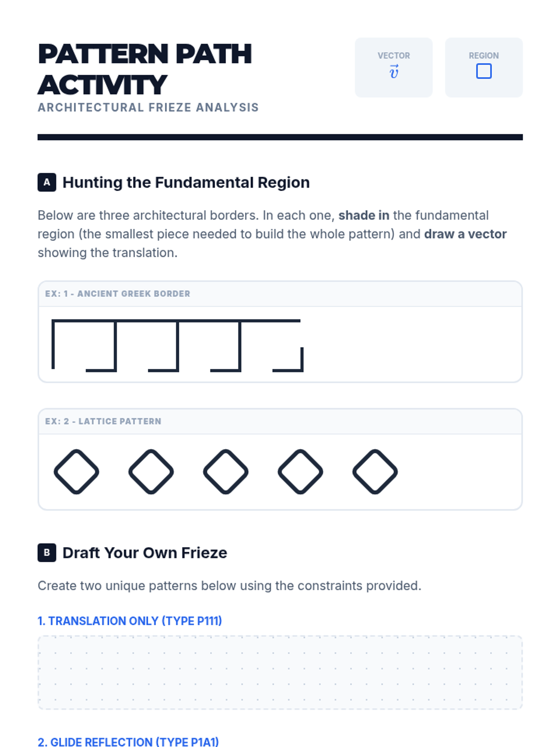Select the REGION legend card
The width and height of the screenshot is (560, 747).
tap(484, 68)
